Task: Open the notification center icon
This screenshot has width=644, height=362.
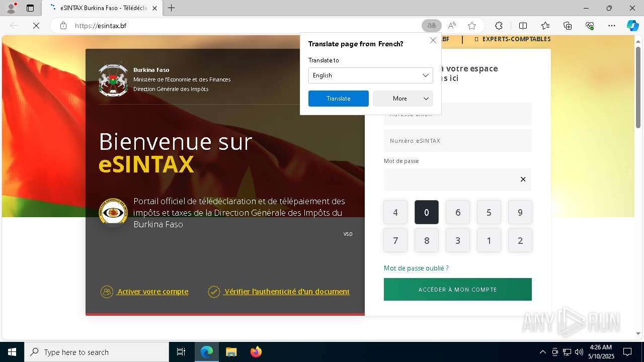Action: [x=627, y=352]
